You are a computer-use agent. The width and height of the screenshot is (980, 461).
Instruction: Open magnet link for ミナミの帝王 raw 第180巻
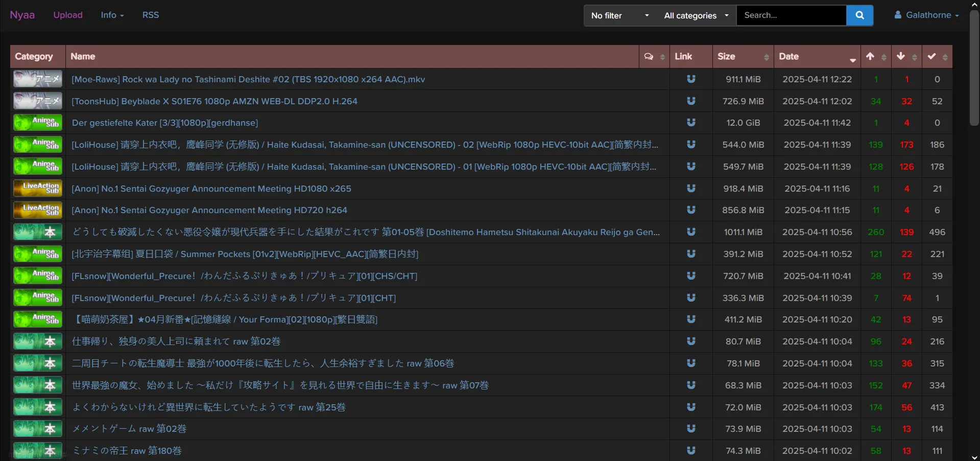click(x=691, y=451)
